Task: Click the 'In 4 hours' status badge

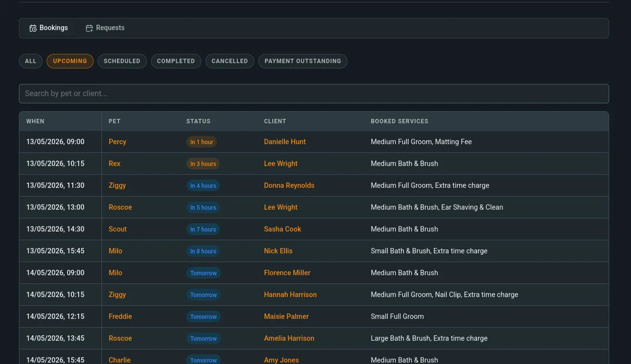Action: 203,186
